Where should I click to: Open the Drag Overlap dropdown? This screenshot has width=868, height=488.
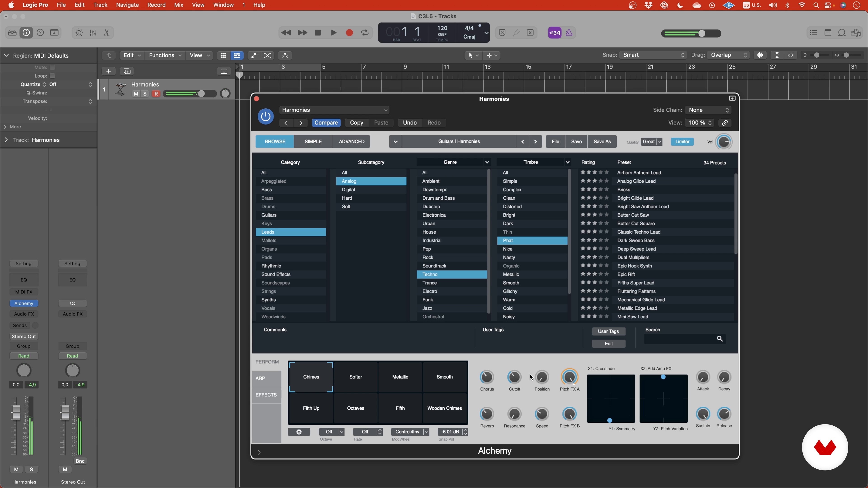(x=728, y=55)
